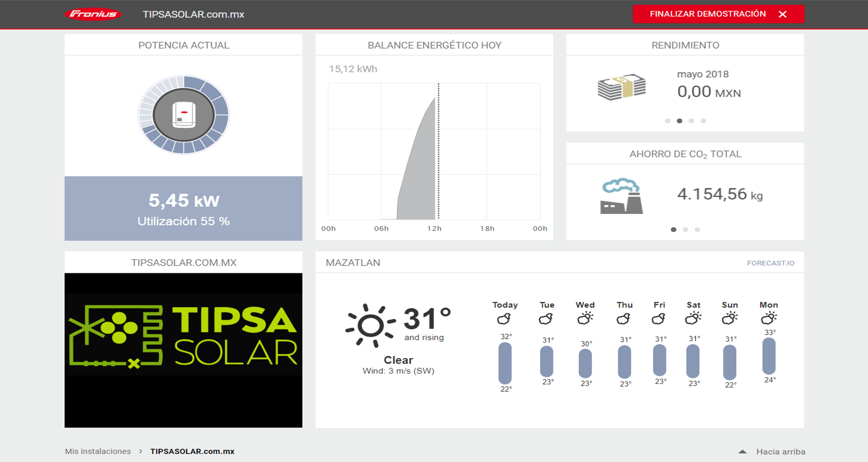Open TIPSASOLAR.com.mx breadcrumb item
Viewport: 868px width, 462px height.
pyautogui.click(x=192, y=451)
